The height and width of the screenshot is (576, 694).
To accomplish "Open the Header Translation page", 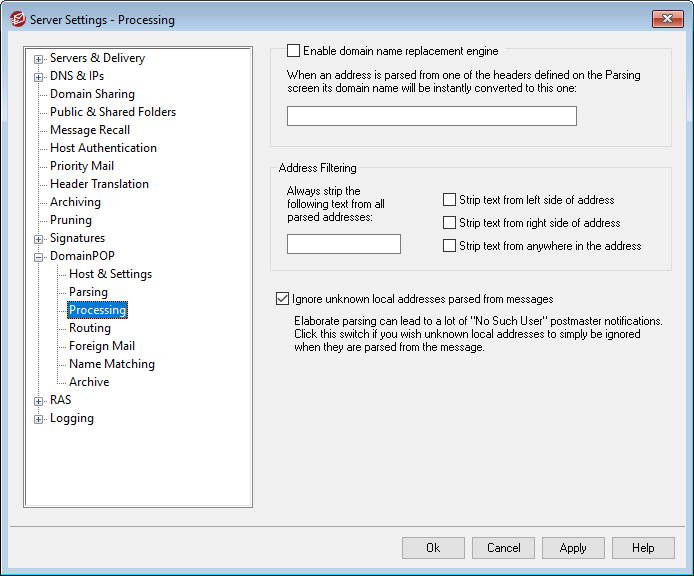I will click(99, 184).
